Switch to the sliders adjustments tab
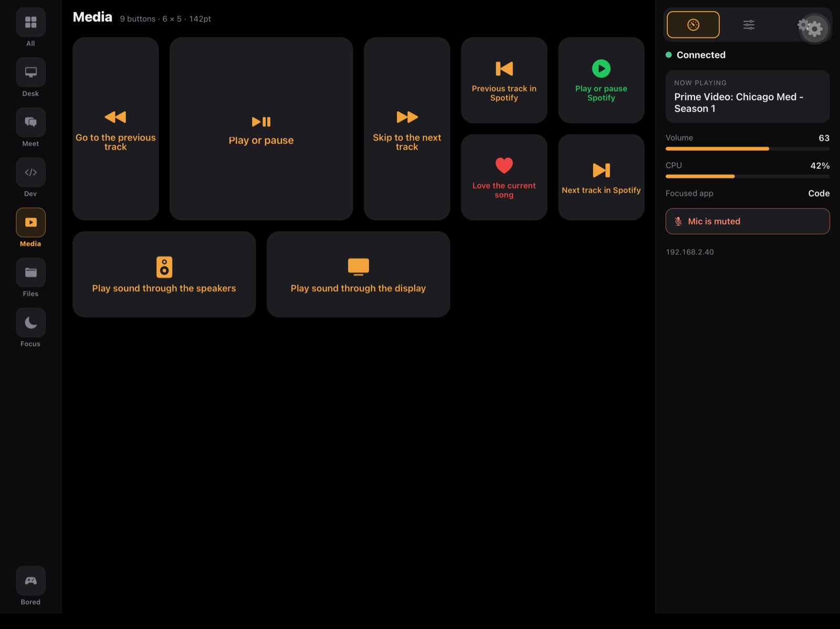Screen dimensions: 840x629 (x=749, y=25)
